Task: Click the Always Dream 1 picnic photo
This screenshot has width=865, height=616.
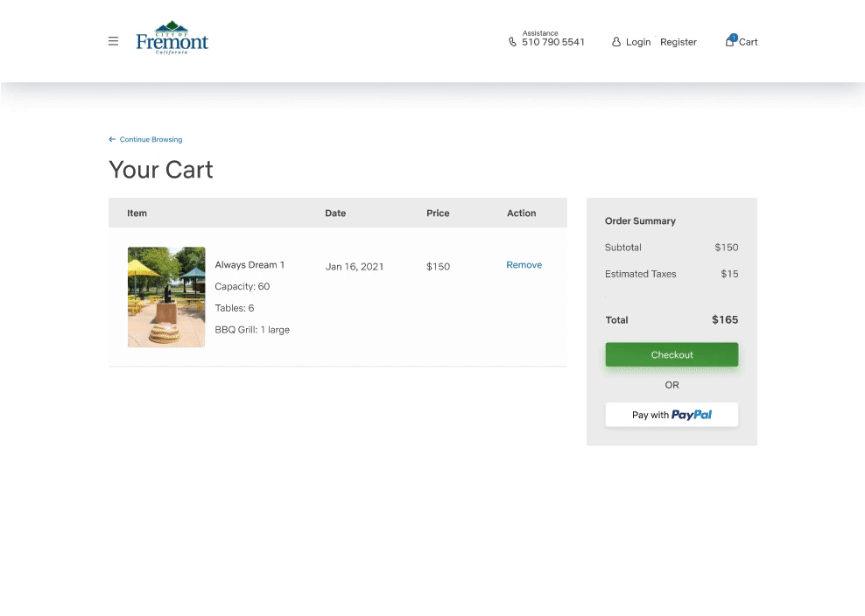Action: (166, 297)
